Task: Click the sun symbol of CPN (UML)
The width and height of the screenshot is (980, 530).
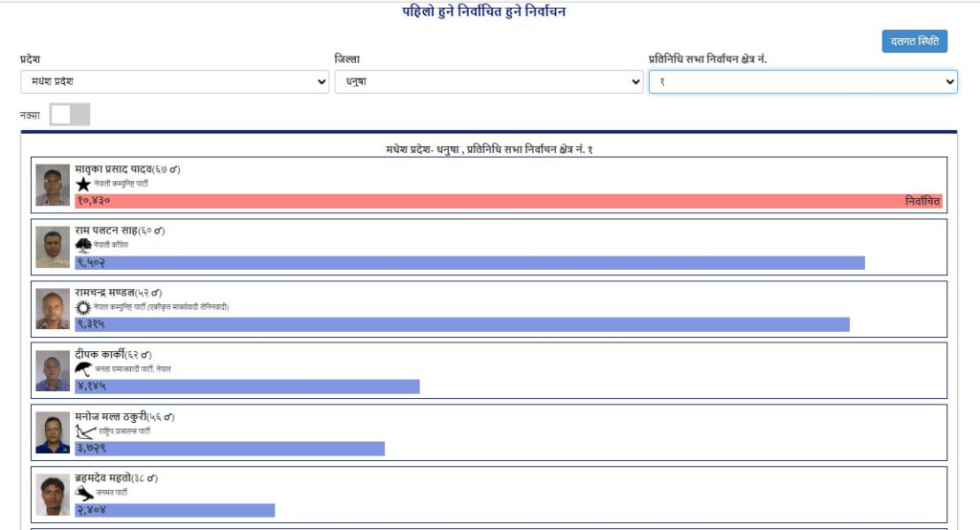Action: pos(83,308)
